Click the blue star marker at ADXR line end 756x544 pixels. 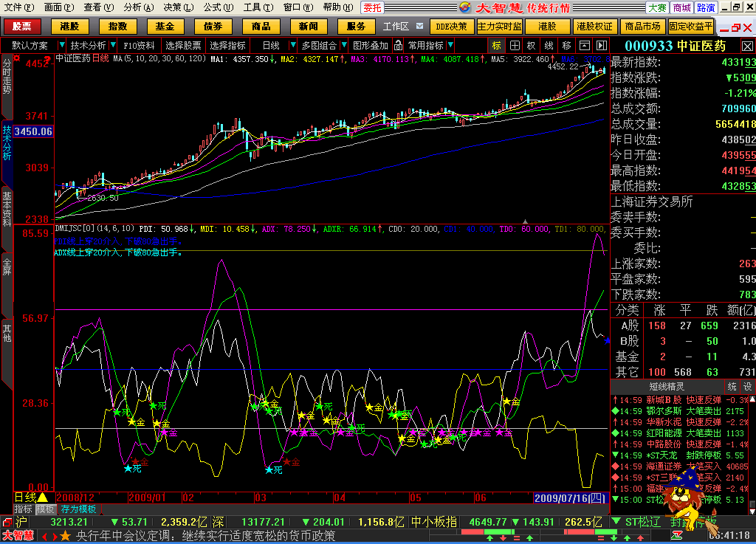(x=607, y=341)
